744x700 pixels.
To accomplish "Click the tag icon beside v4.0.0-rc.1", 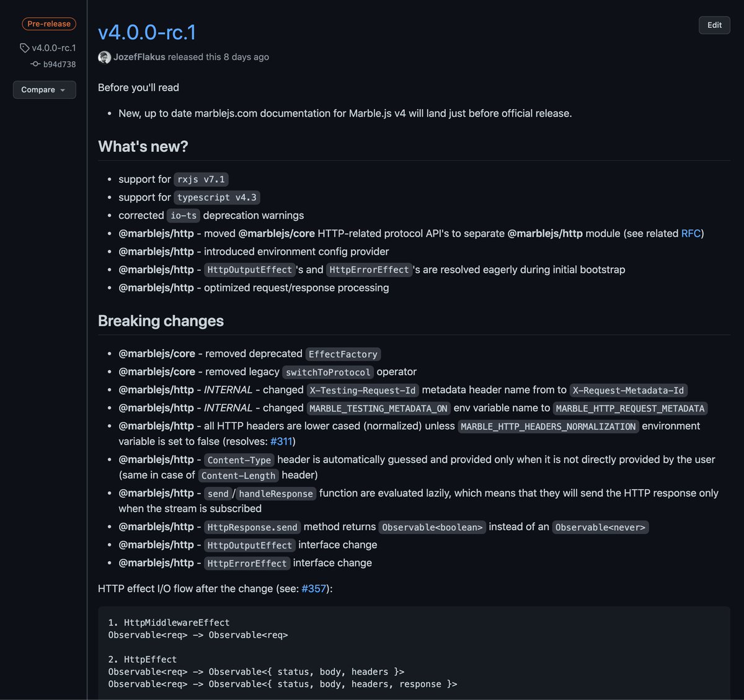I will point(25,48).
